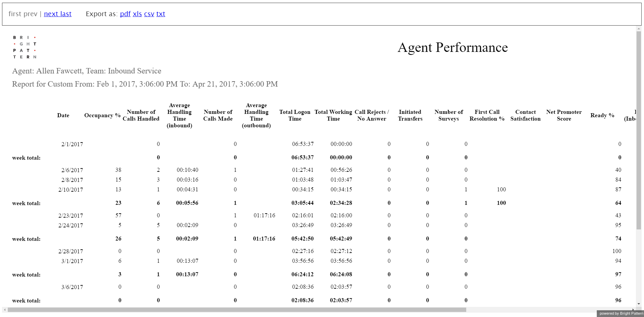Export the report as pdf
644x317 pixels.
(x=125, y=14)
